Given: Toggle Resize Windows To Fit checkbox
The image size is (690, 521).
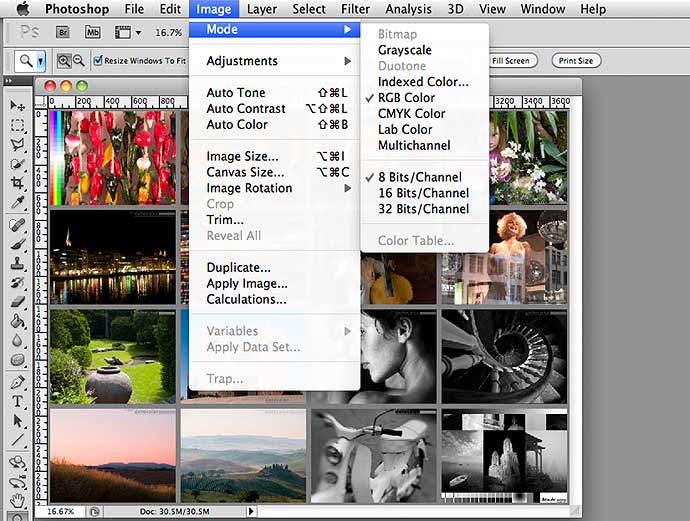Looking at the screenshot, I should [x=98, y=61].
